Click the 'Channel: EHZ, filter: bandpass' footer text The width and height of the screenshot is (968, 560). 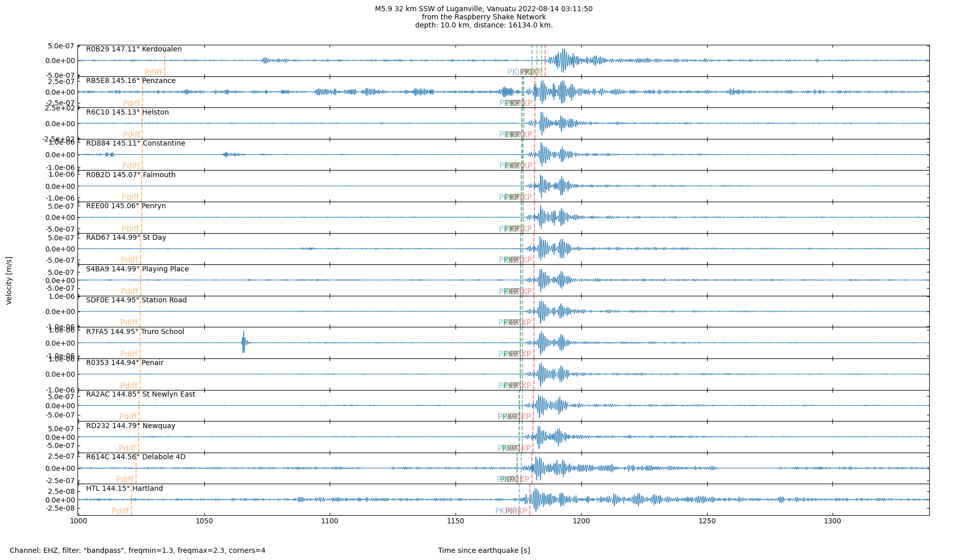coord(138,550)
